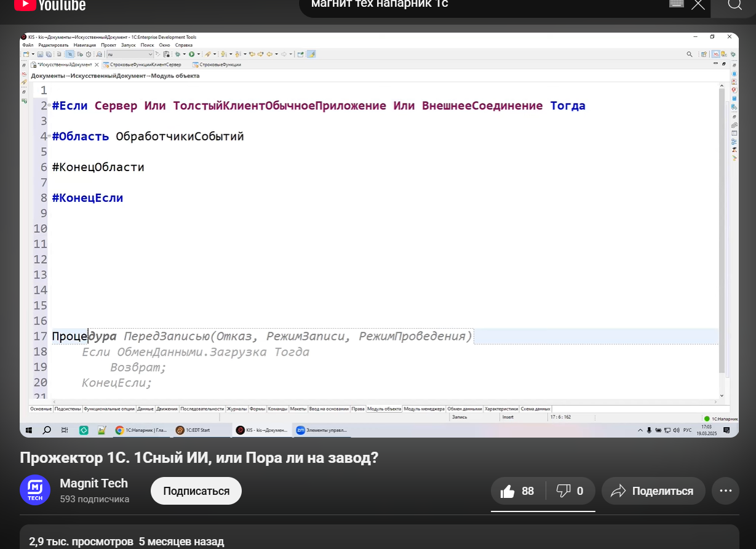Open Zoom Элементы управл... taskbar item

[322, 430]
